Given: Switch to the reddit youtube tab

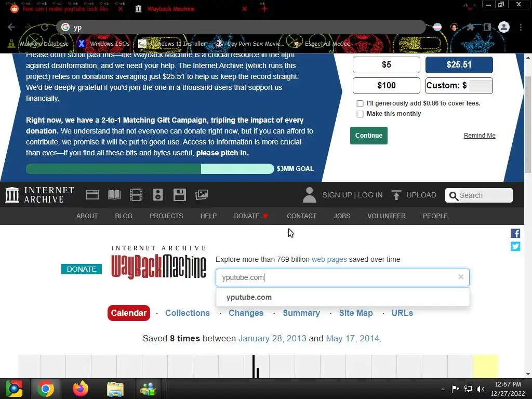Looking at the screenshot, I should (65, 9).
